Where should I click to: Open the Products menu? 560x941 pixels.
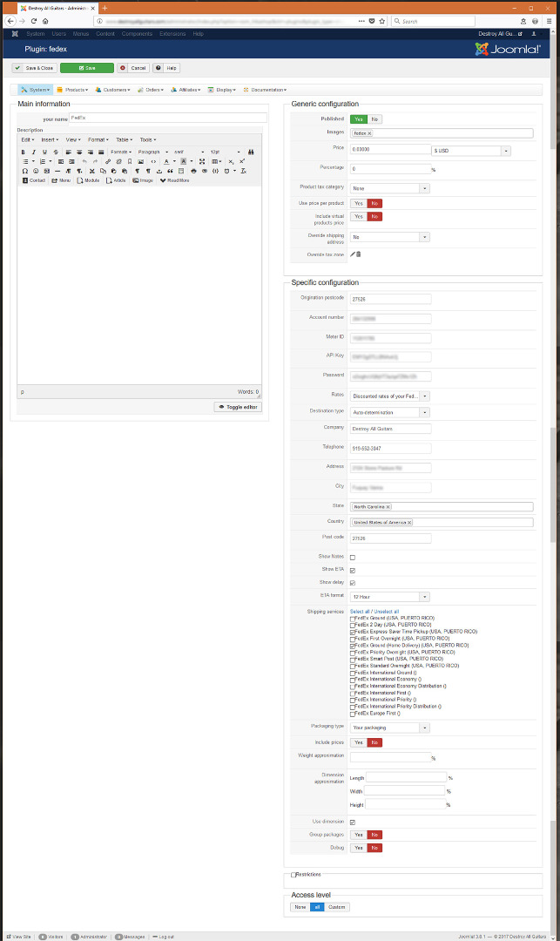tap(72, 90)
